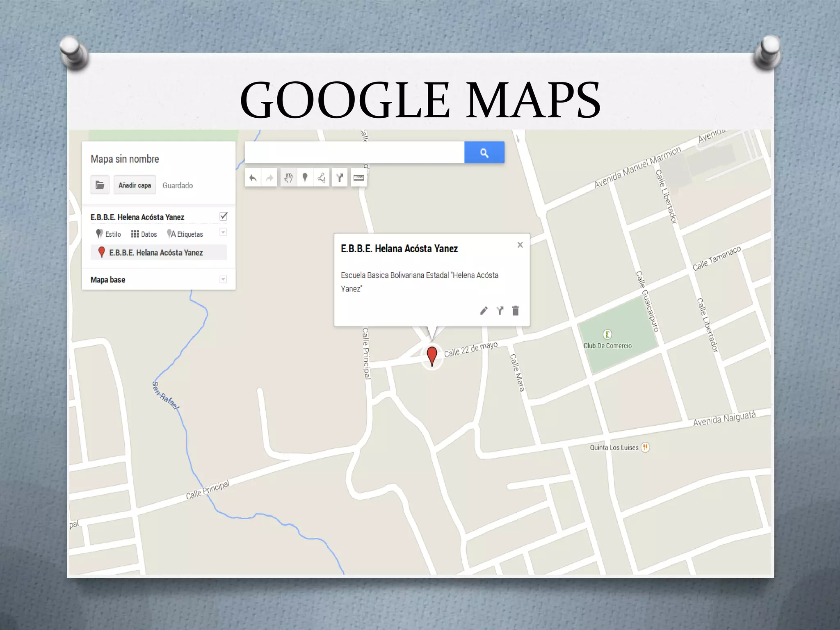The image size is (840, 630).
Task: Select the measure distance ruler tool
Action: [359, 178]
